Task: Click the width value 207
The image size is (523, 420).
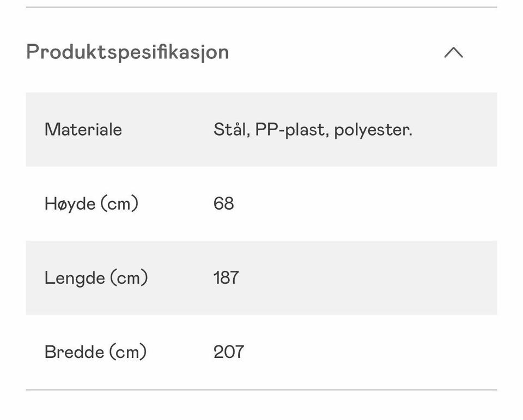Action: click(x=228, y=352)
